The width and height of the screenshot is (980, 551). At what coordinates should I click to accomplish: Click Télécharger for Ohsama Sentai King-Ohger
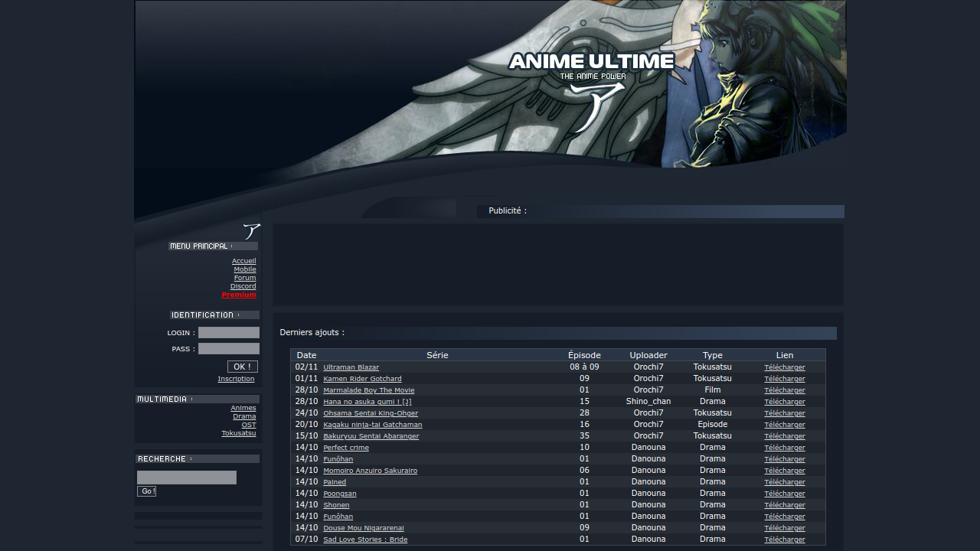[785, 413]
